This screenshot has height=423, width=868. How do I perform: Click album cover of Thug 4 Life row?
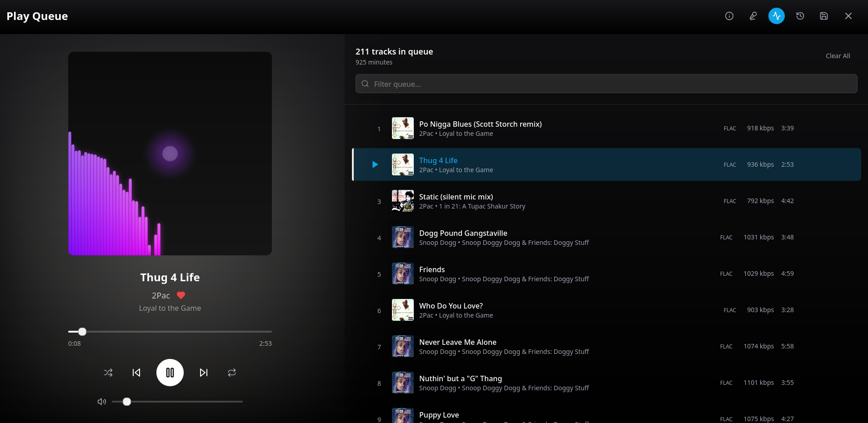[x=403, y=164]
